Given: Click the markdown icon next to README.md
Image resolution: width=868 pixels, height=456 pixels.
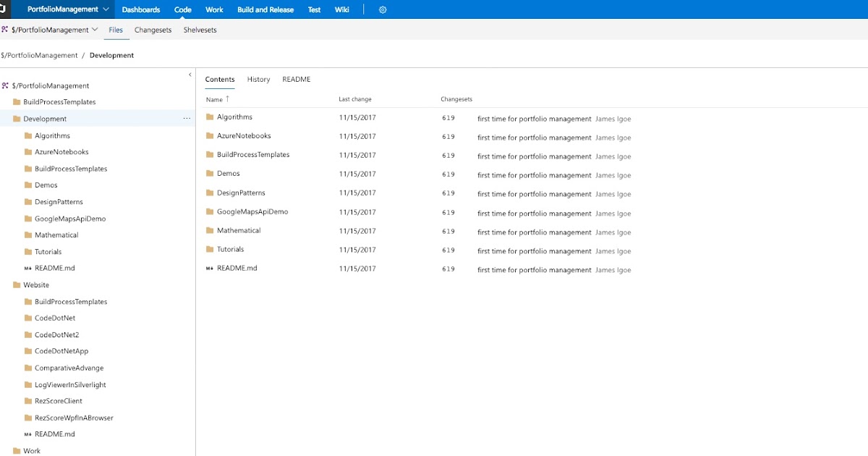Looking at the screenshot, I should pos(208,268).
